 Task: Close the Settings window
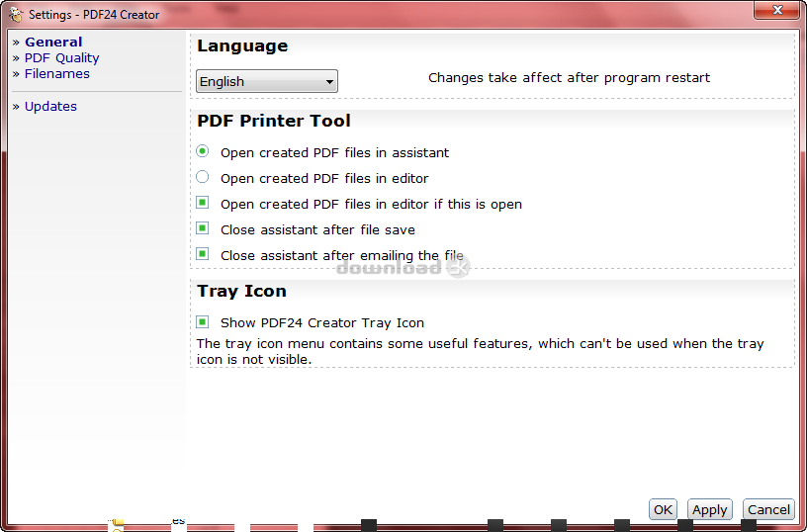coord(777,10)
